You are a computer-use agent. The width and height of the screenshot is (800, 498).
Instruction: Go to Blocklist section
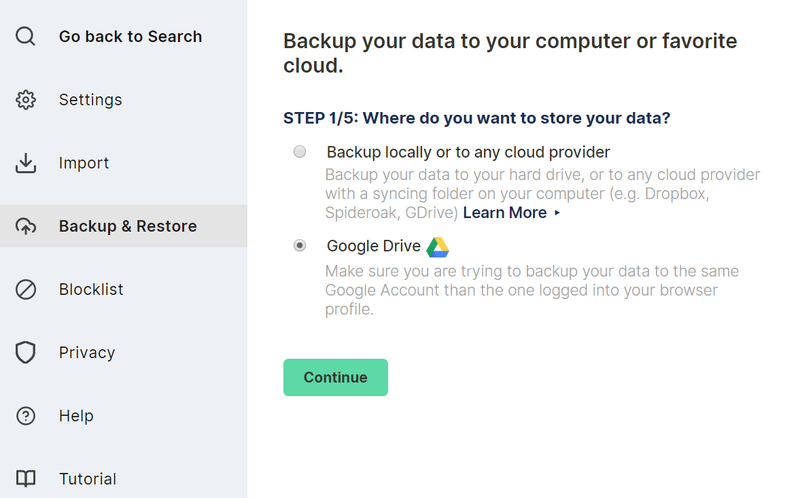coord(91,289)
